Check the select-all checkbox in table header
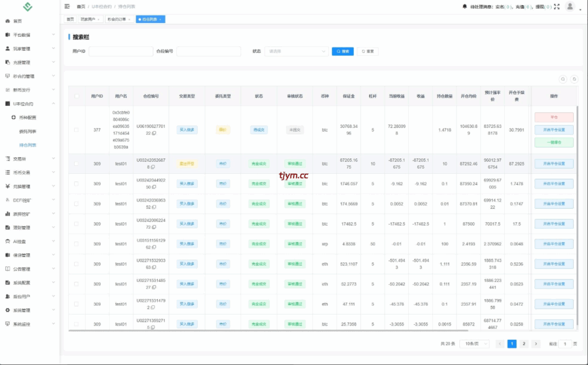 click(76, 96)
